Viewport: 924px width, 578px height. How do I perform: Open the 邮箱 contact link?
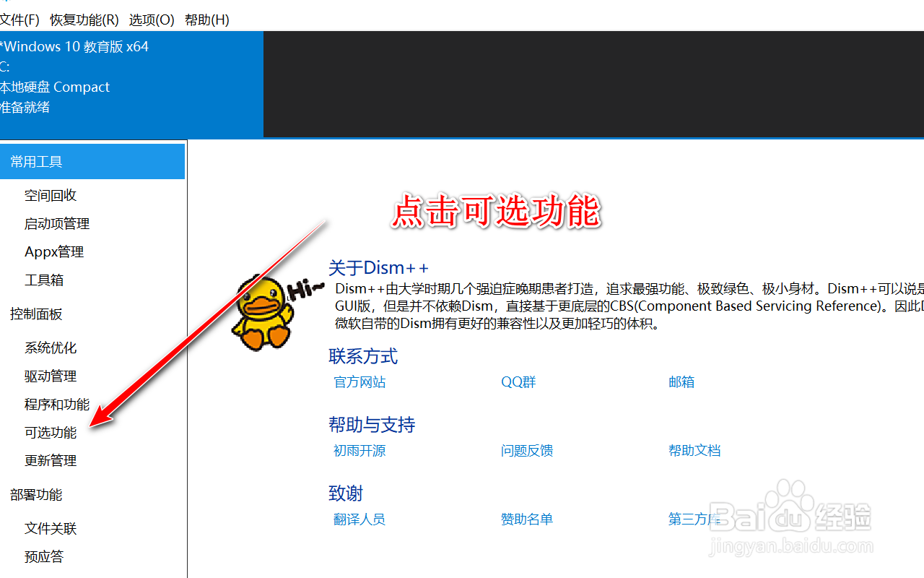(x=681, y=381)
